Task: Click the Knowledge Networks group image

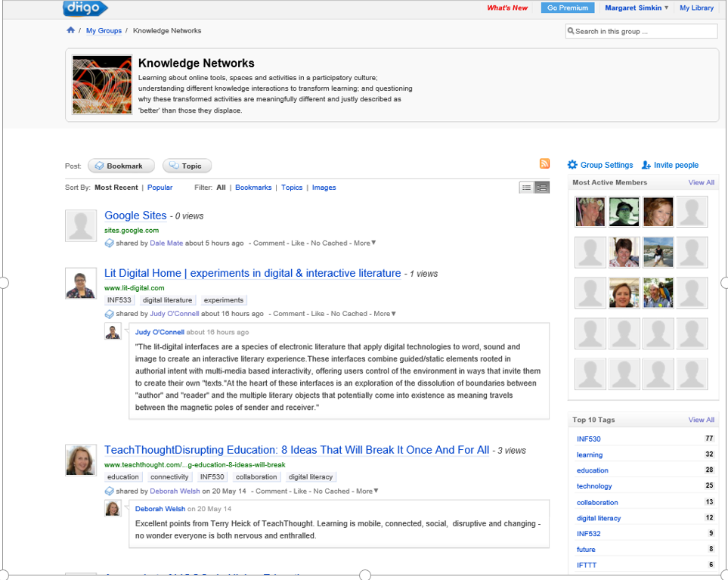Action: point(102,85)
